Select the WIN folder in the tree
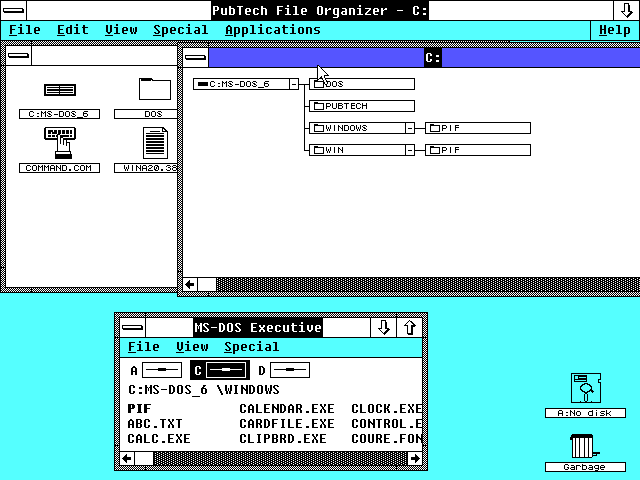Screen dimensions: 640x480 357,150
